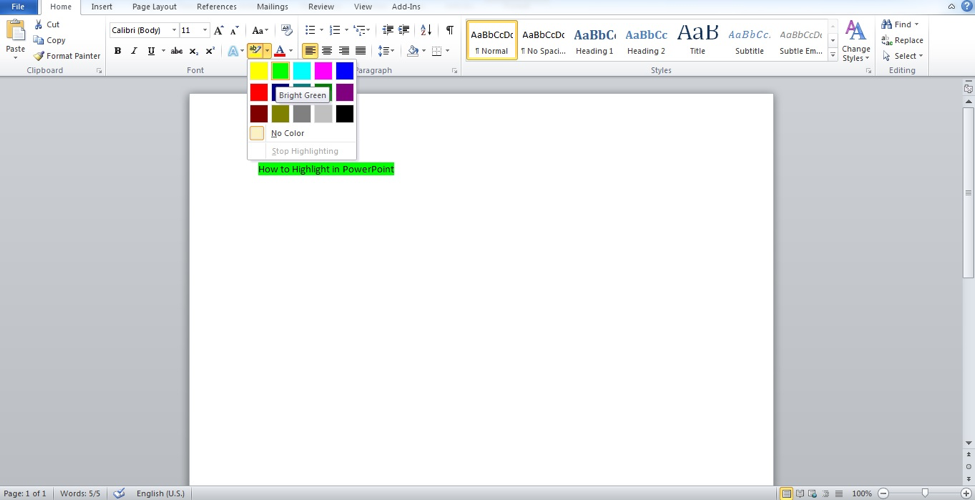Image resolution: width=975 pixels, height=500 pixels.
Task: Toggle Center alignment
Action: (x=326, y=51)
